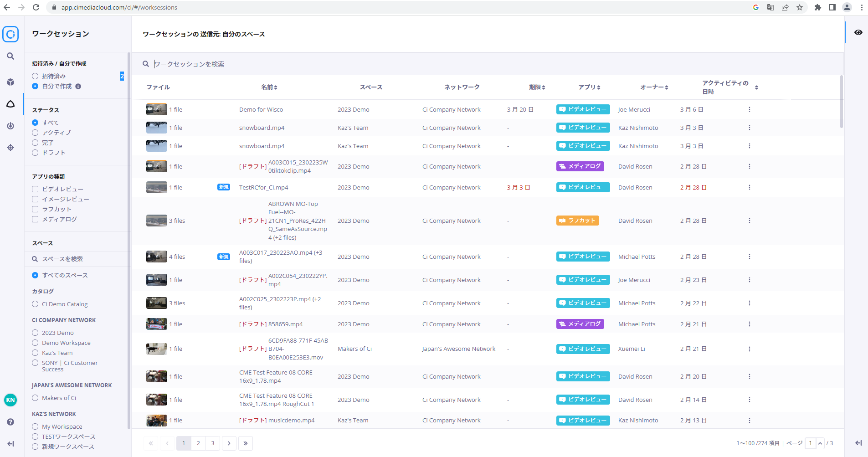Select the アクティブ status radio
The width and height of the screenshot is (868, 457).
pyautogui.click(x=35, y=133)
